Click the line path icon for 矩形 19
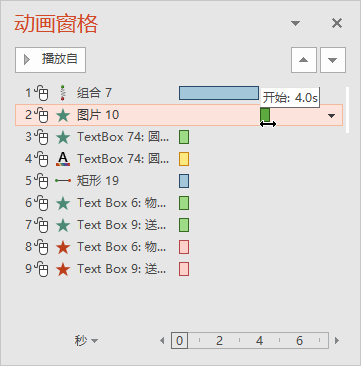Screen dimensions: 361x366 coord(63,181)
